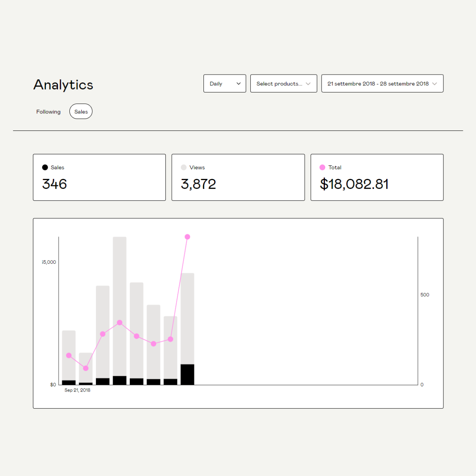Click the Views 3,872 stat card
Image resolution: width=476 pixels, height=476 pixels.
(238, 177)
